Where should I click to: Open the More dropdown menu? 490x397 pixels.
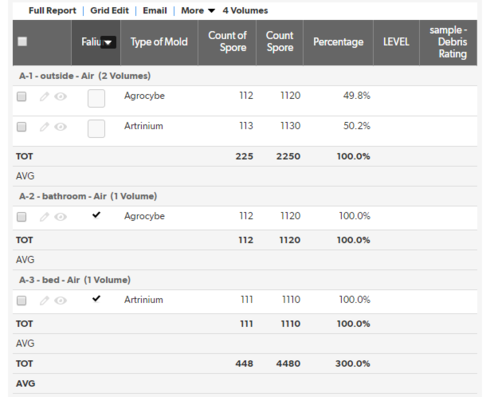(198, 11)
